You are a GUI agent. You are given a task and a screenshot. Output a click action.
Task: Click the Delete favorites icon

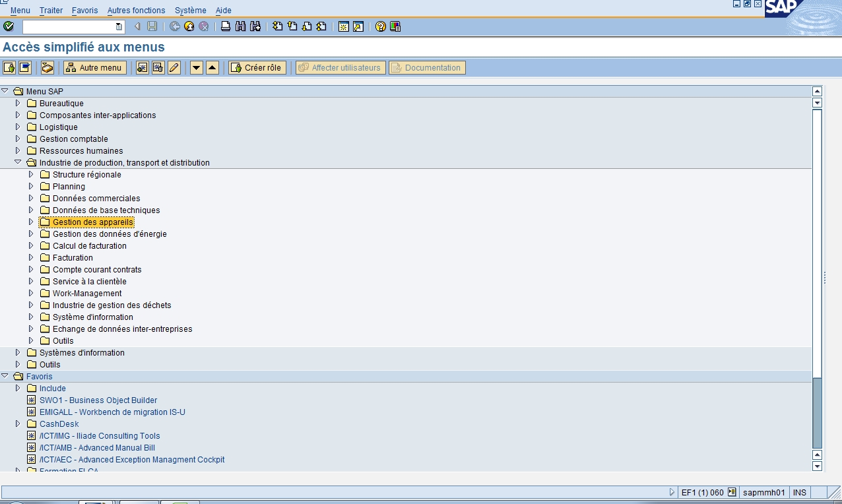(158, 67)
